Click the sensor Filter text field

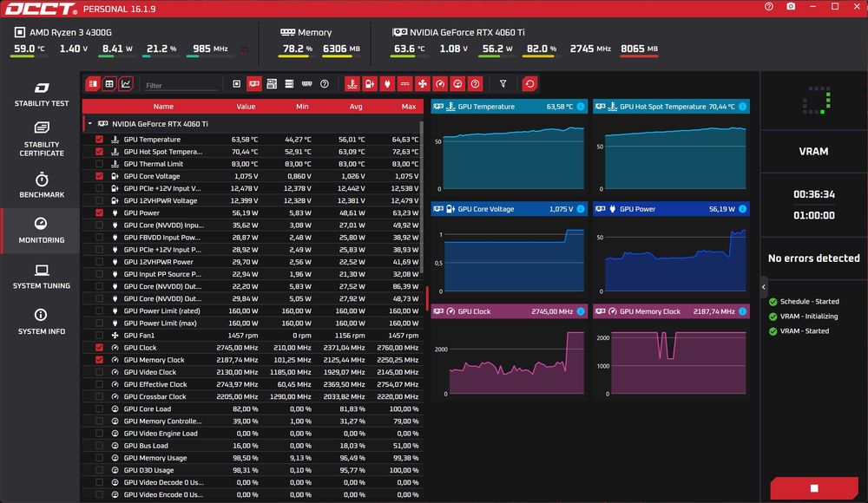click(181, 85)
